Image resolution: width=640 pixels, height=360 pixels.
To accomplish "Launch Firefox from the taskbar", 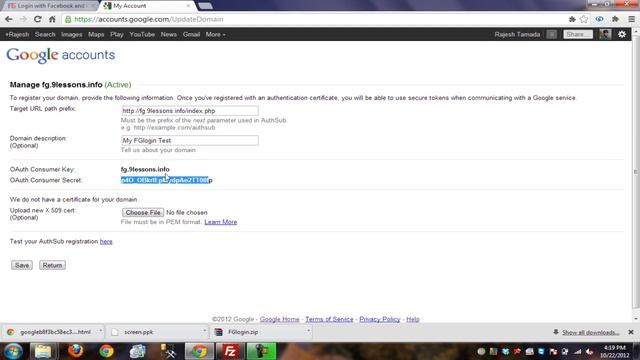I will (x=75, y=351).
